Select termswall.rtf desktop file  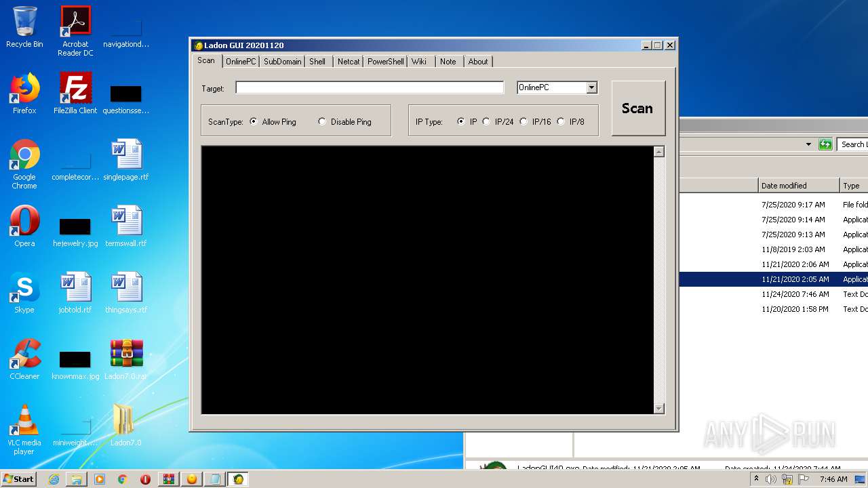click(x=126, y=227)
